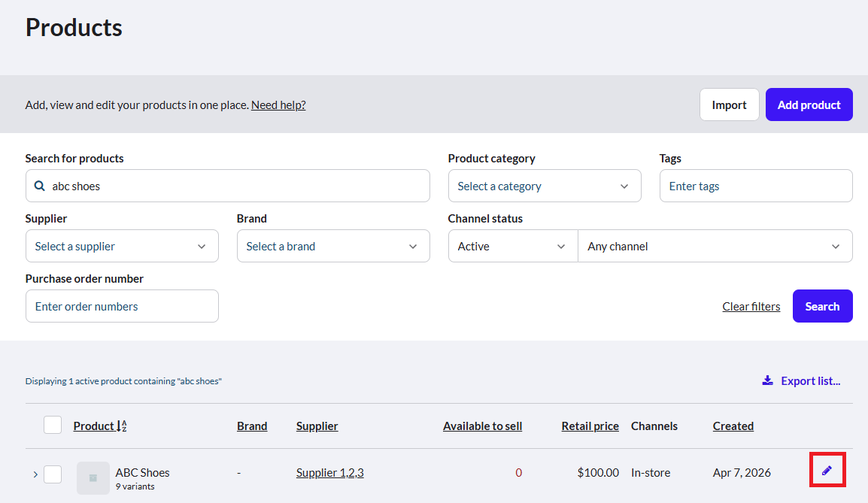Click the pencil edit icon for ABC Shoes

[x=827, y=471]
